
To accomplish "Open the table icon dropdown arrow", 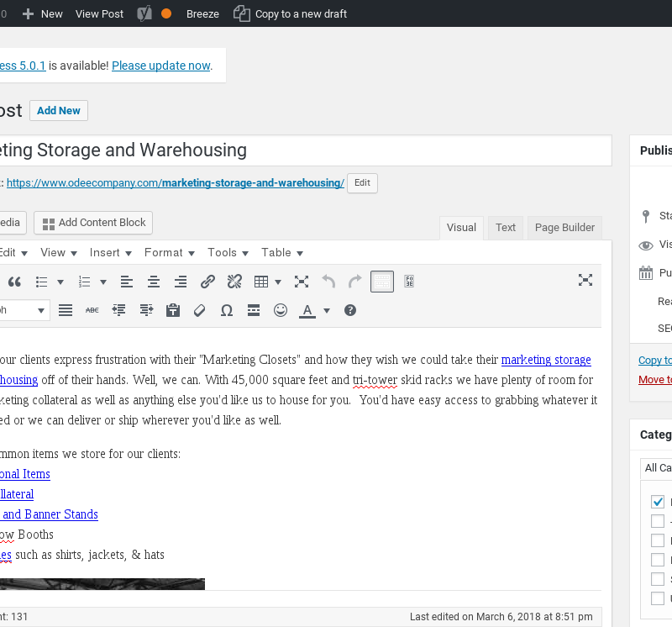I will (x=278, y=282).
